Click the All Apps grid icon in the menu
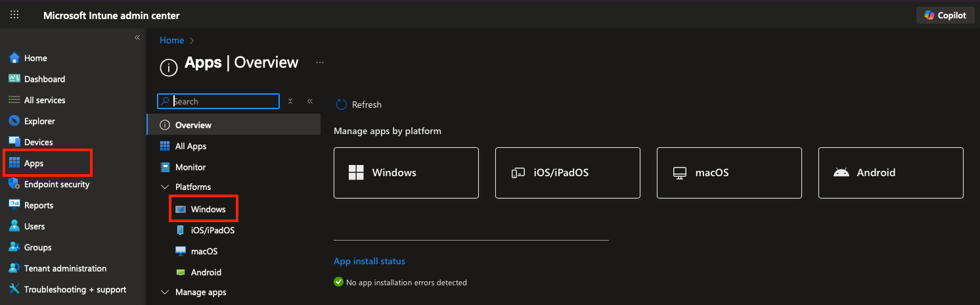 (x=164, y=146)
